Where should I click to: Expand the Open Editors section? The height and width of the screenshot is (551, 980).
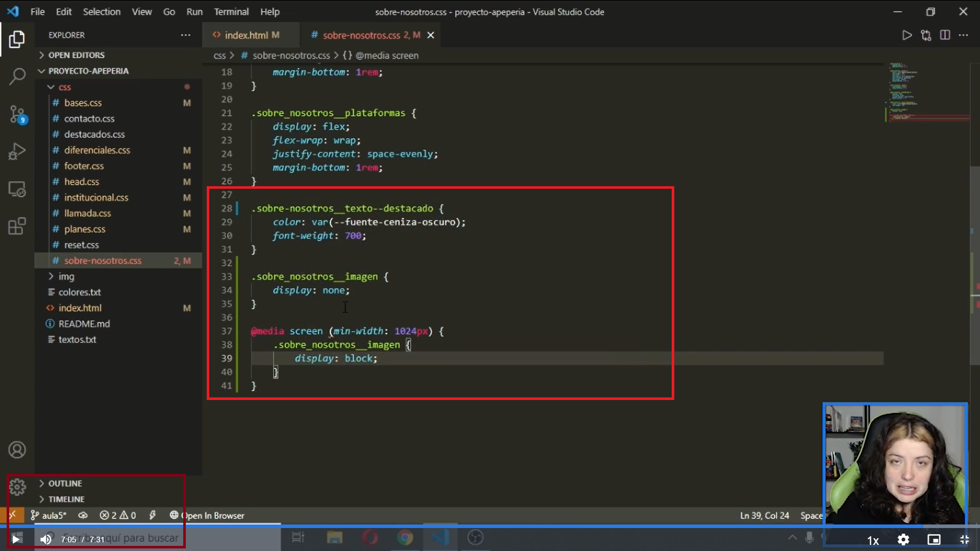[117, 55]
